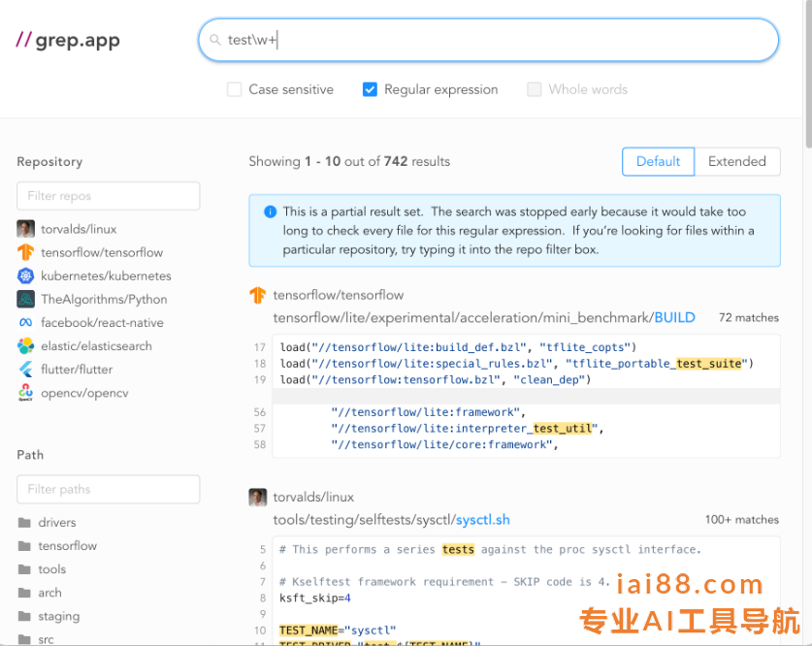The width and height of the screenshot is (812, 646).
Task: Toggle the Whole words checkbox
Action: [534, 89]
